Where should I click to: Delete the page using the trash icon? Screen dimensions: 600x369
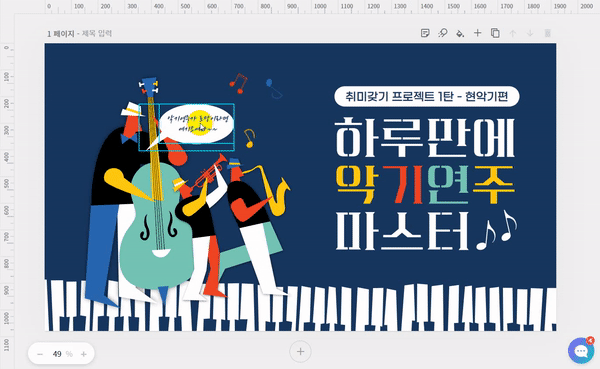(x=548, y=33)
